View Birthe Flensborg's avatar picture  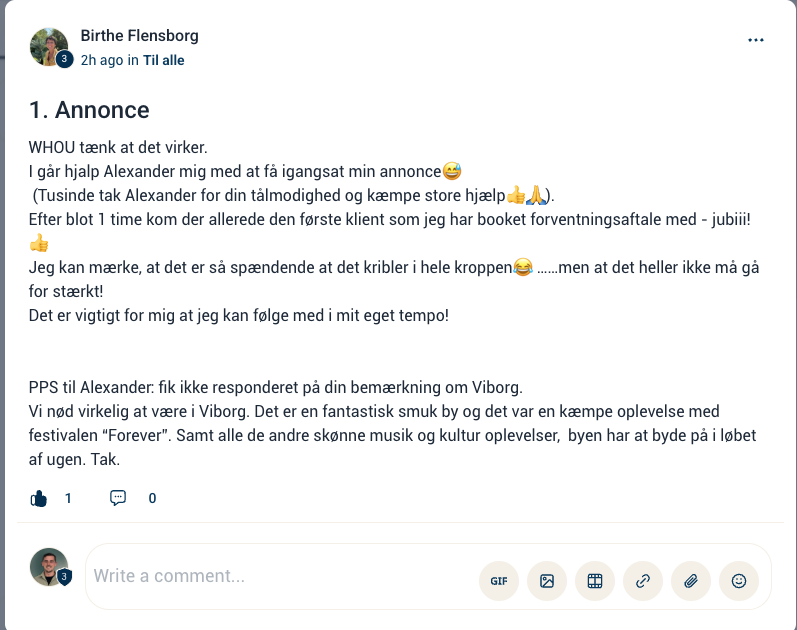(49, 47)
